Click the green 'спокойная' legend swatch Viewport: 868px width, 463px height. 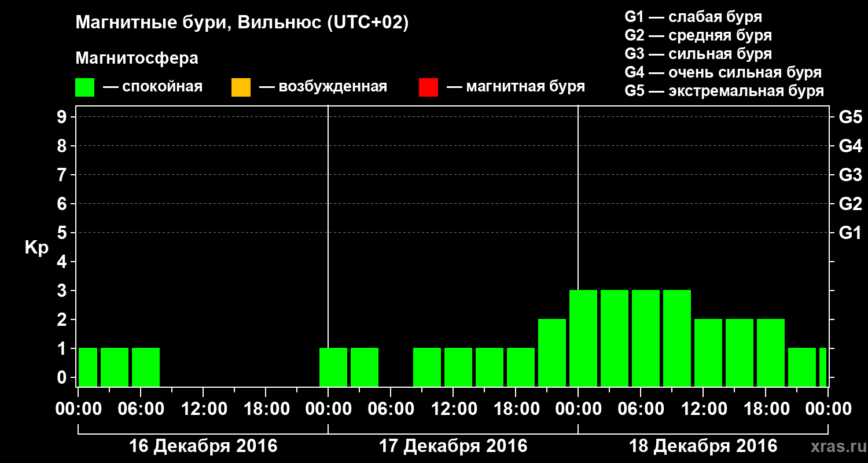click(x=85, y=87)
